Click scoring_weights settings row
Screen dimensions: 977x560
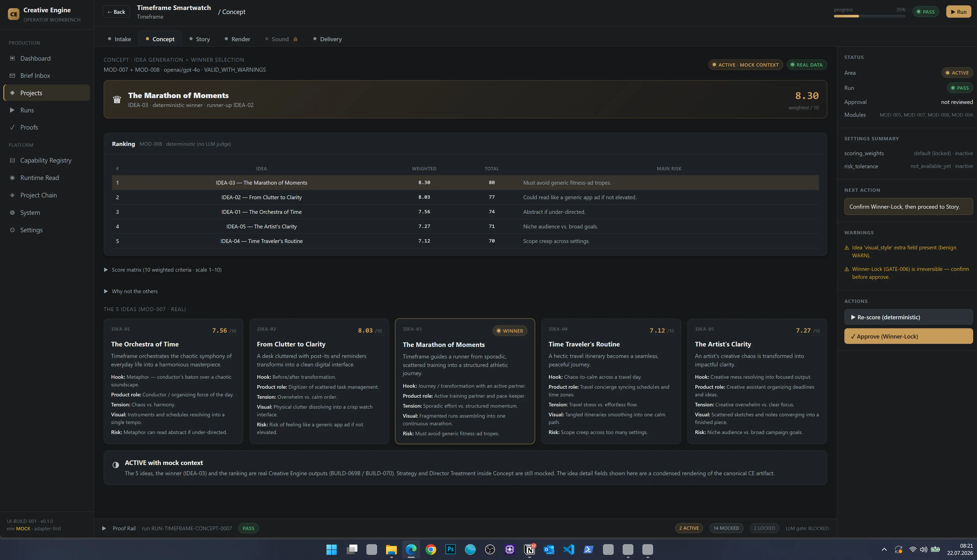coord(908,153)
